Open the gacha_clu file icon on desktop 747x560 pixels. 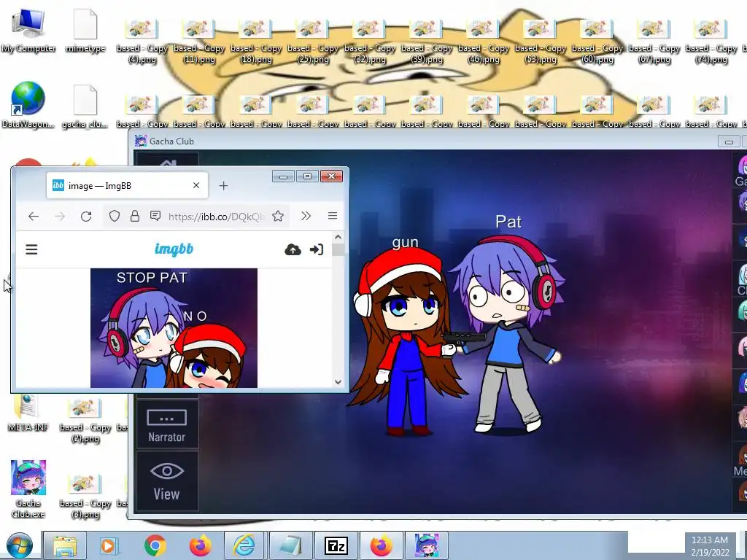[x=85, y=106]
